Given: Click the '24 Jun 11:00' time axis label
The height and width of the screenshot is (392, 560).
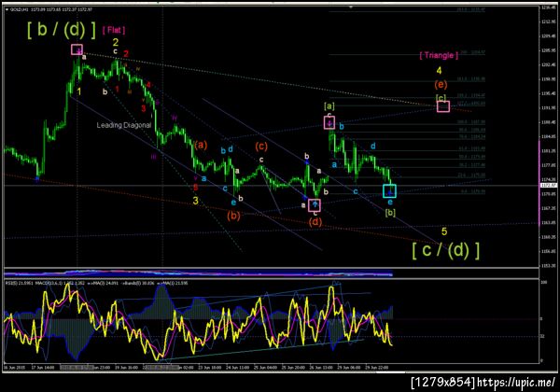Looking at the screenshot, I should (237, 368).
